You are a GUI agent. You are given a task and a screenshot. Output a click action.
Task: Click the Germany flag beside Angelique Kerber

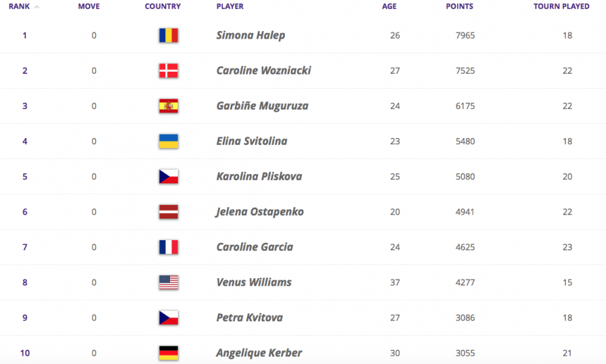pos(168,352)
